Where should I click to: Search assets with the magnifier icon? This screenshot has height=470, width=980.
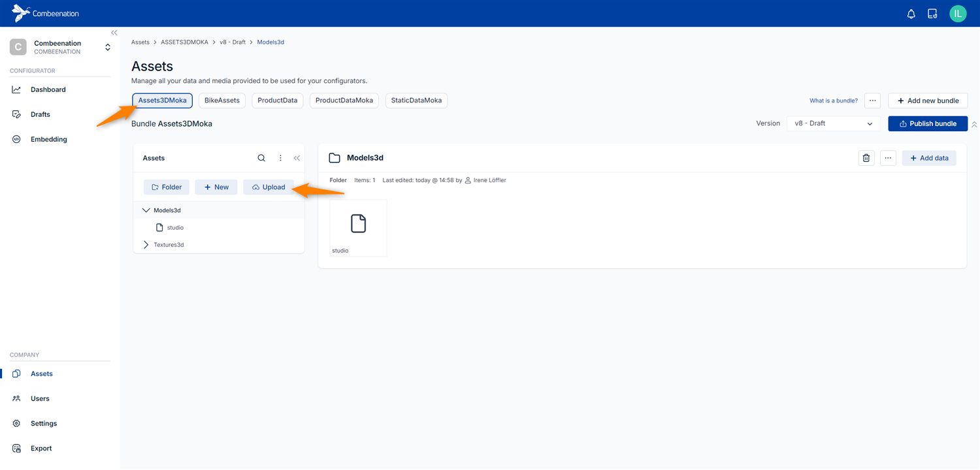tap(261, 158)
